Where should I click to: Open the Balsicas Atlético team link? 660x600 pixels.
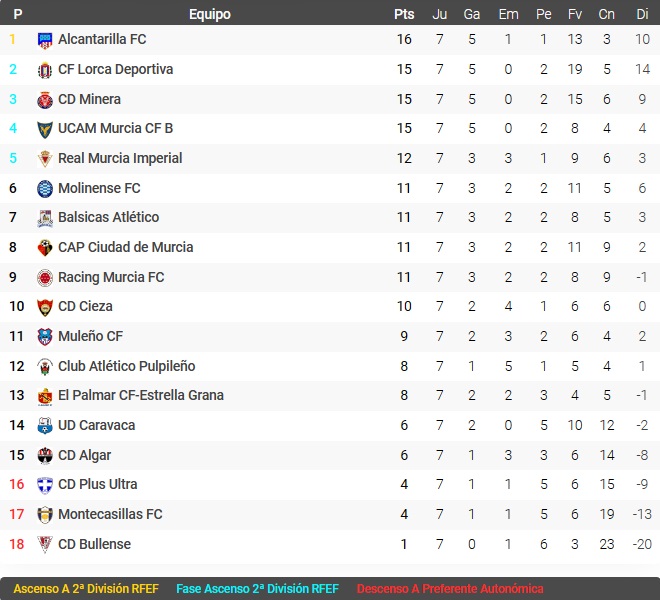pos(108,217)
